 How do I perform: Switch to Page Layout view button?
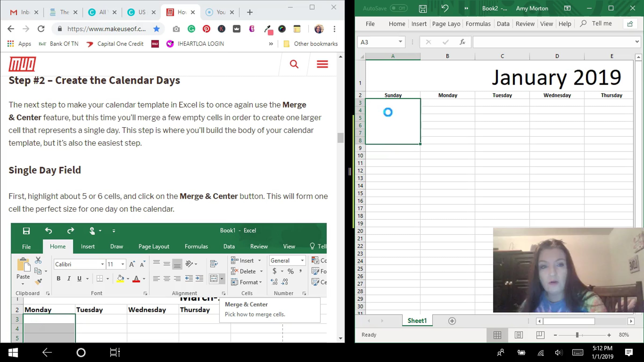click(x=519, y=335)
